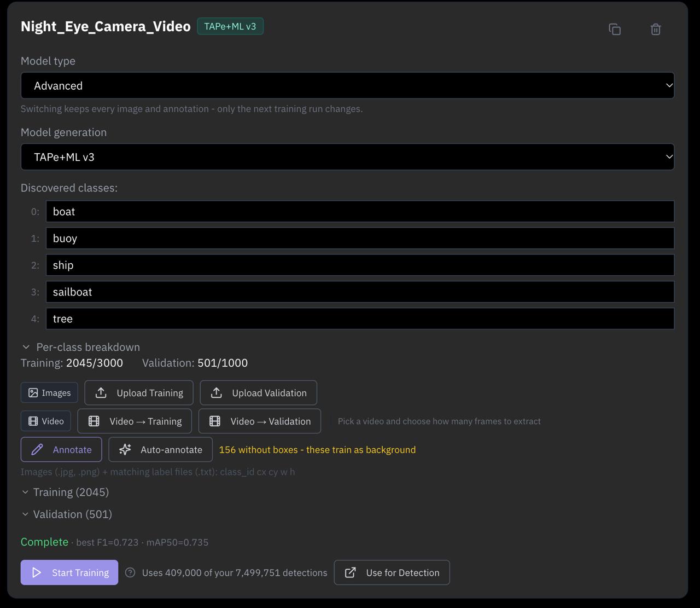The height and width of the screenshot is (608, 700).
Task: Collapse the Per-class breakdown section
Action: coord(81,347)
